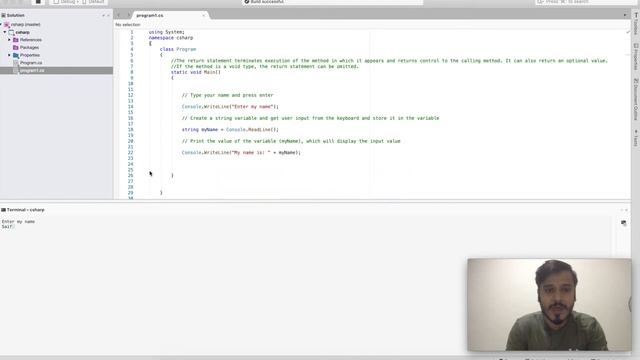
Task: Open the Document Outline side pad
Action: tap(636, 99)
